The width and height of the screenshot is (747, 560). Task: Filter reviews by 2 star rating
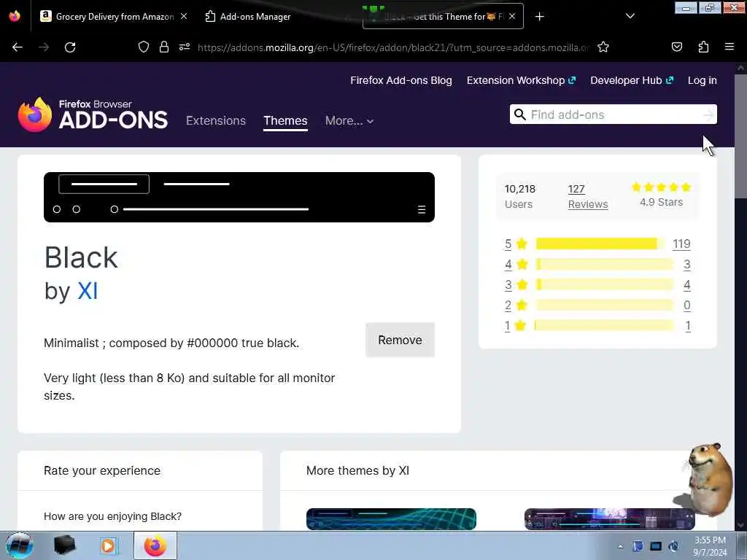[516, 306]
